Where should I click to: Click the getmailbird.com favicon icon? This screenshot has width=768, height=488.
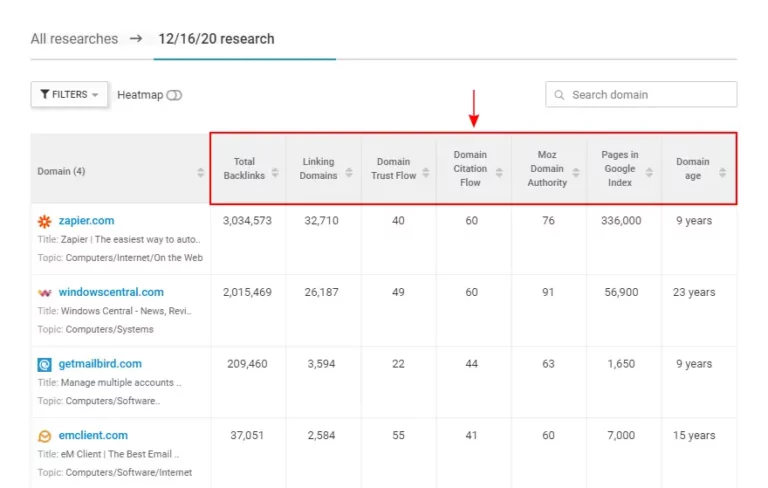coord(45,365)
